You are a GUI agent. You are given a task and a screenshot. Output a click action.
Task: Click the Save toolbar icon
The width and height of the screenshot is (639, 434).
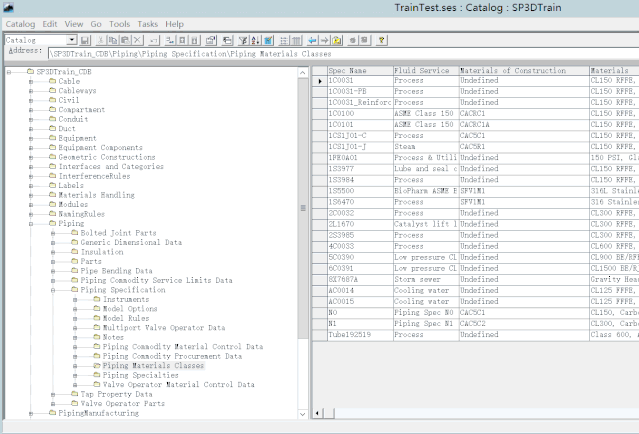coord(85,40)
